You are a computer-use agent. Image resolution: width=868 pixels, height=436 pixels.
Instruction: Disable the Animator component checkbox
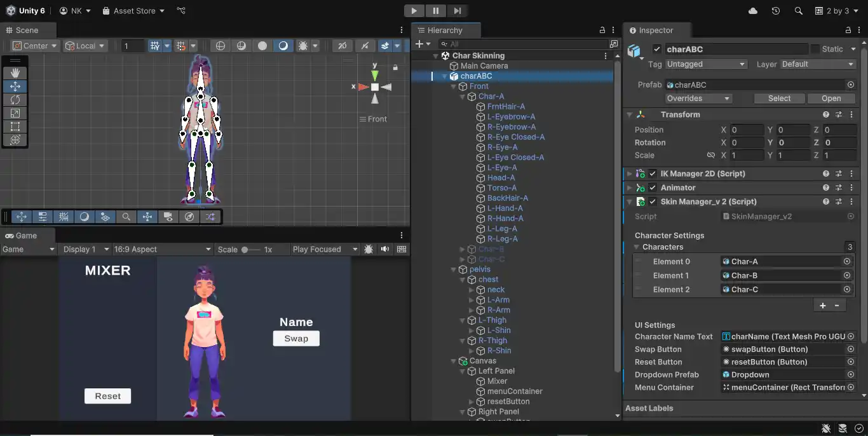click(652, 187)
